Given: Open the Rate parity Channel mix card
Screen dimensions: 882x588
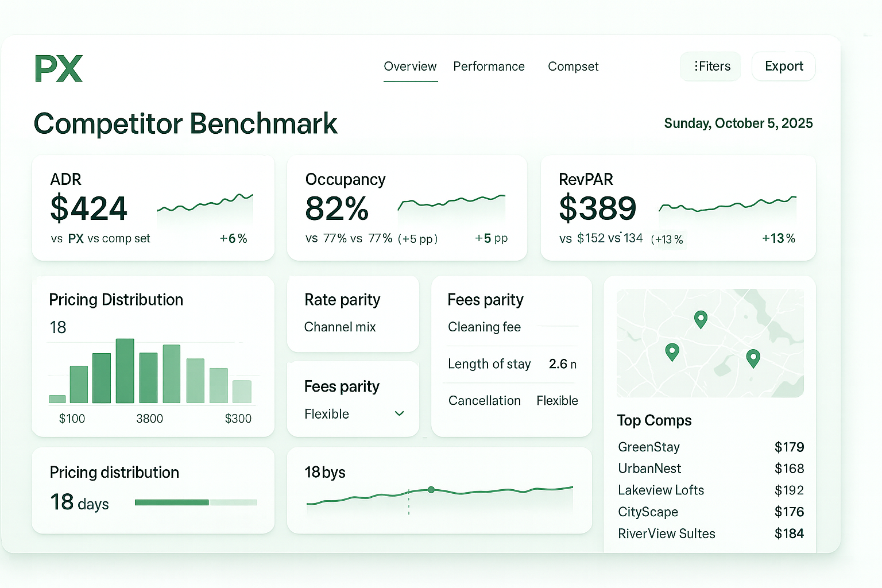Looking at the screenshot, I should (353, 314).
